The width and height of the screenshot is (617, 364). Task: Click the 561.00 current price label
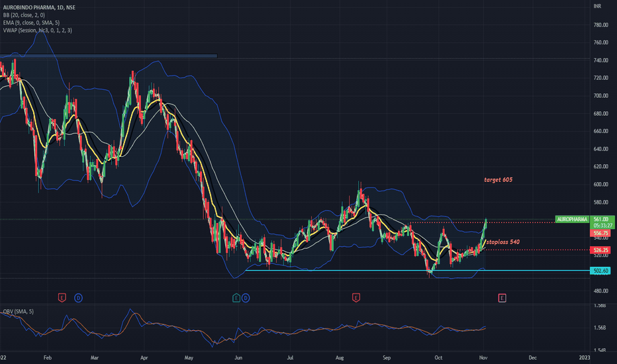602,219
